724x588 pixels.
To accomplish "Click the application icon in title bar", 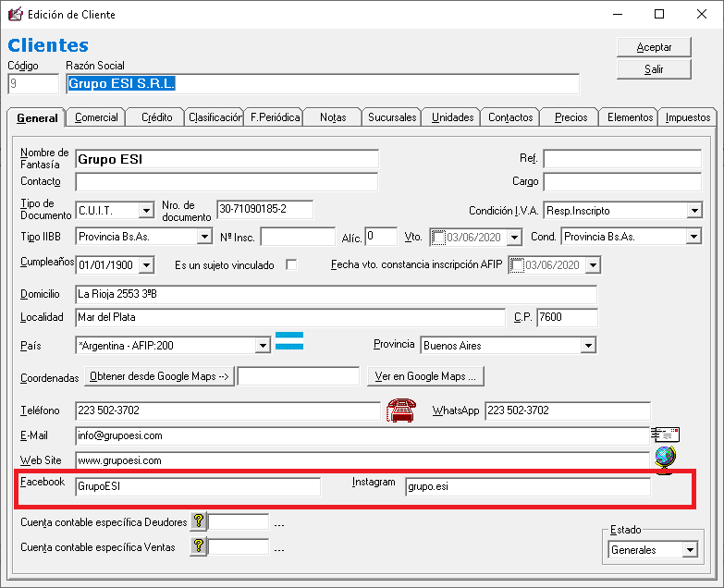I will pos(15,14).
